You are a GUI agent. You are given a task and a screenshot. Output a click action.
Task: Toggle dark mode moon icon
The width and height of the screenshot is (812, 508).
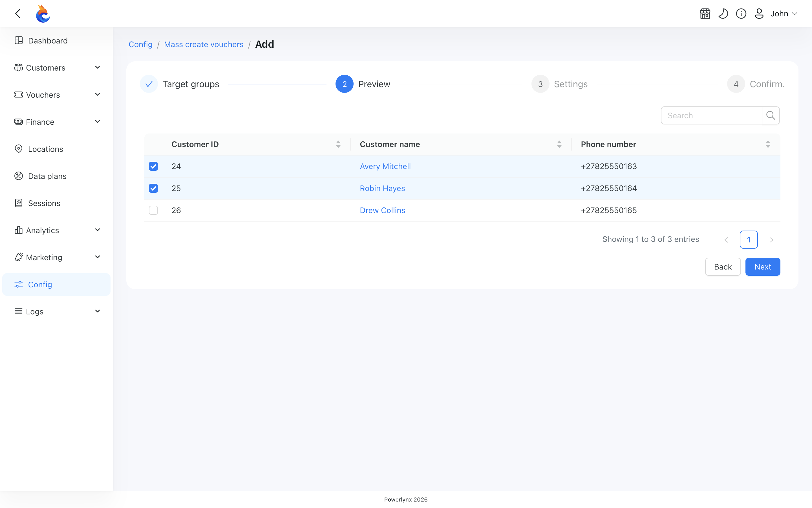coord(723,14)
